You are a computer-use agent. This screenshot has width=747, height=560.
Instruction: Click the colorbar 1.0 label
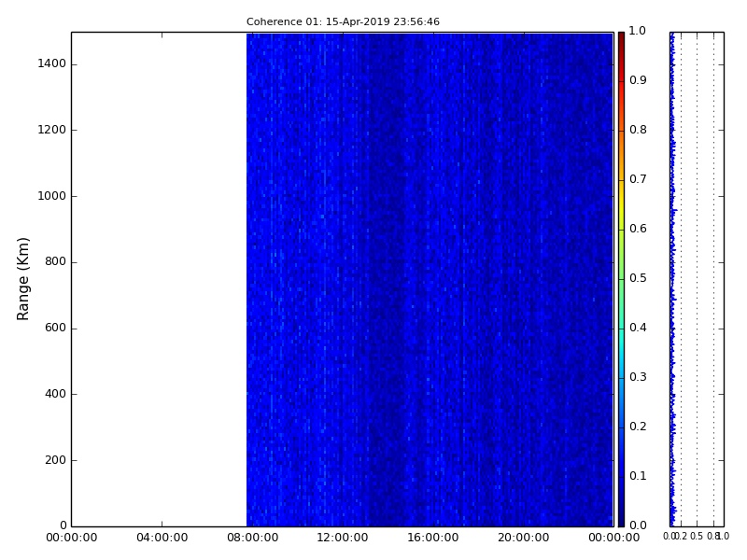click(x=638, y=31)
